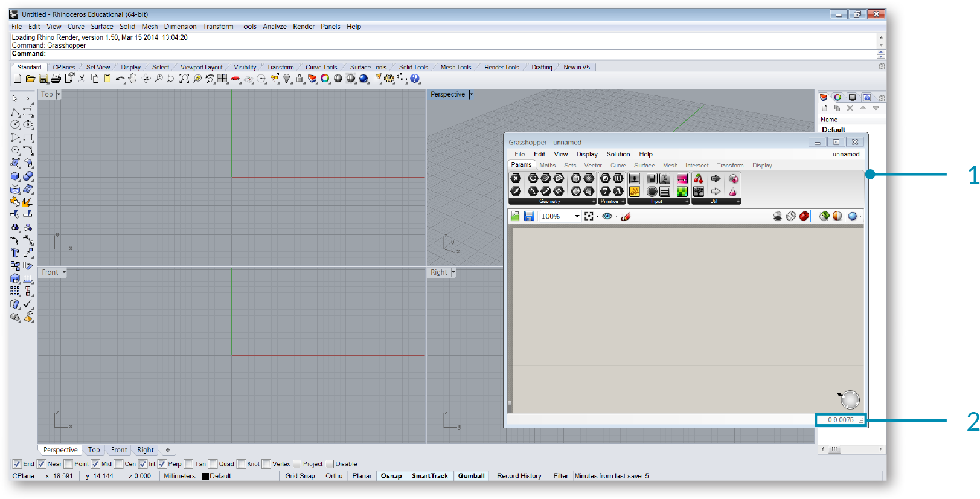Open the Grasshopper zoom 100% dropdown
The width and height of the screenshot is (980, 499).
click(x=577, y=216)
